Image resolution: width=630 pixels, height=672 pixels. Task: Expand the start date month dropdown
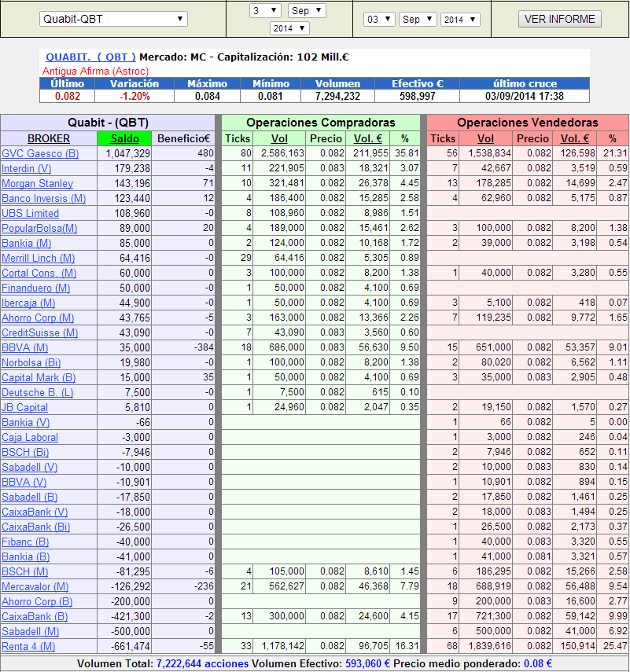[x=309, y=10]
